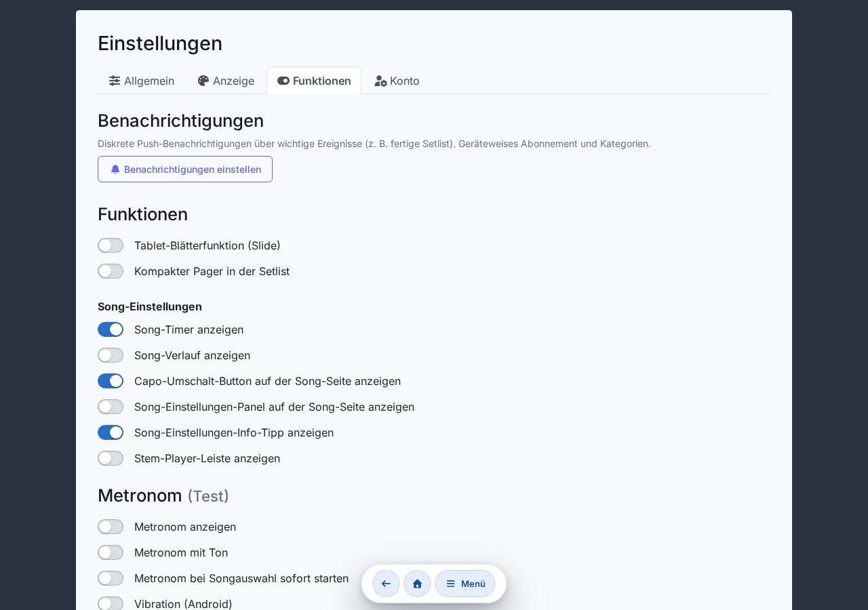868x610 pixels.
Task: Disable Song-Timer anzeigen toggle
Action: pyautogui.click(x=111, y=329)
